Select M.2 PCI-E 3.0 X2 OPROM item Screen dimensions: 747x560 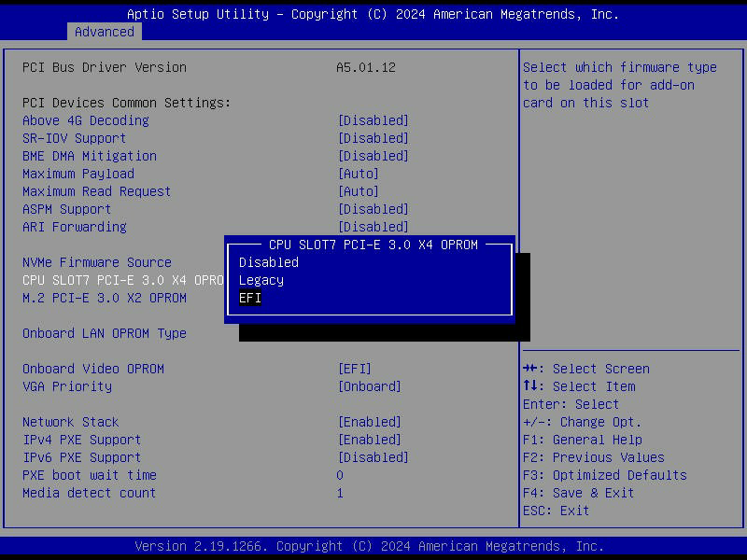[105, 298]
